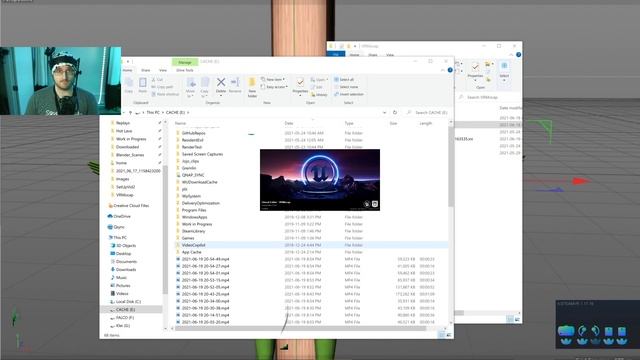This screenshot has width=640, height=360.
Task: Click the details view icon in status bar
Action: 441,335
